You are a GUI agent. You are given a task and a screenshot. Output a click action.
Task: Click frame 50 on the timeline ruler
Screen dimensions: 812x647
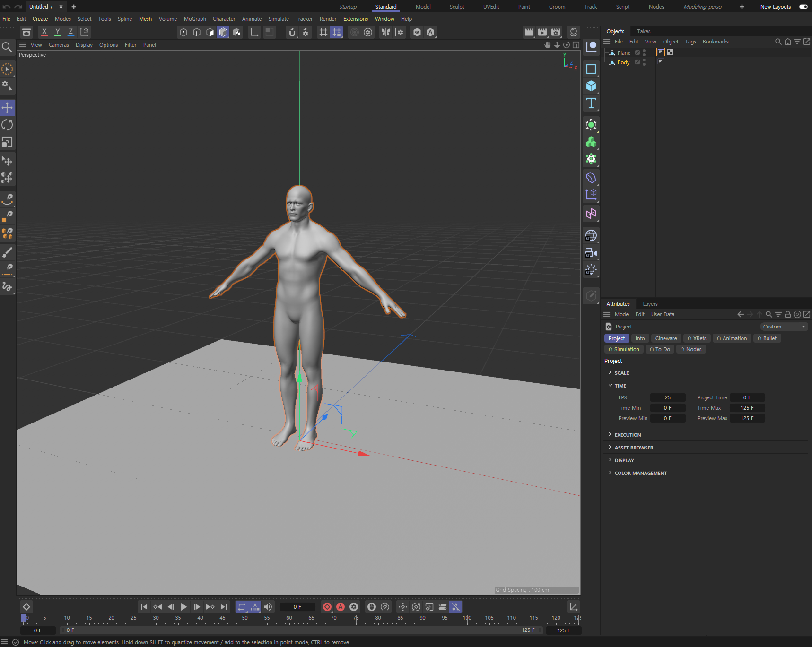pyautogui.click(x=245, y=618)
